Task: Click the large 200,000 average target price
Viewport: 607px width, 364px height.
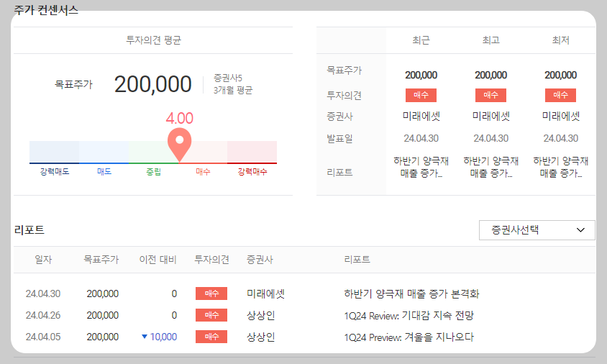Action: (153, 84)
